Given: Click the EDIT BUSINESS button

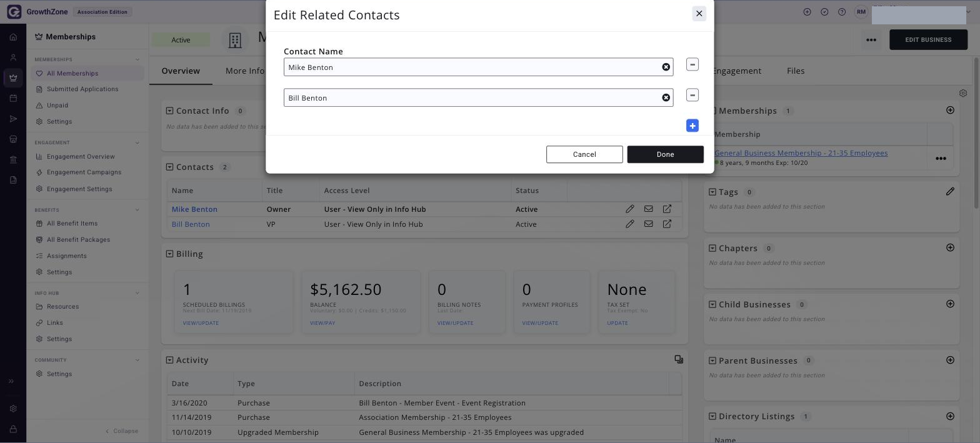Looking at the screenshot, I should pos(928,39).
